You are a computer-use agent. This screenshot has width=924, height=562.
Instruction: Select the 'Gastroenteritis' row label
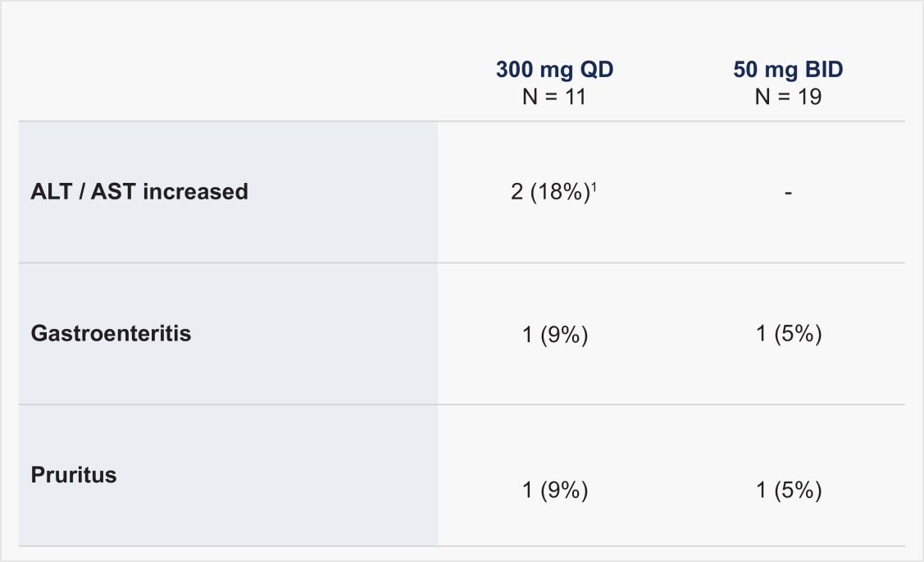point(111,334)
